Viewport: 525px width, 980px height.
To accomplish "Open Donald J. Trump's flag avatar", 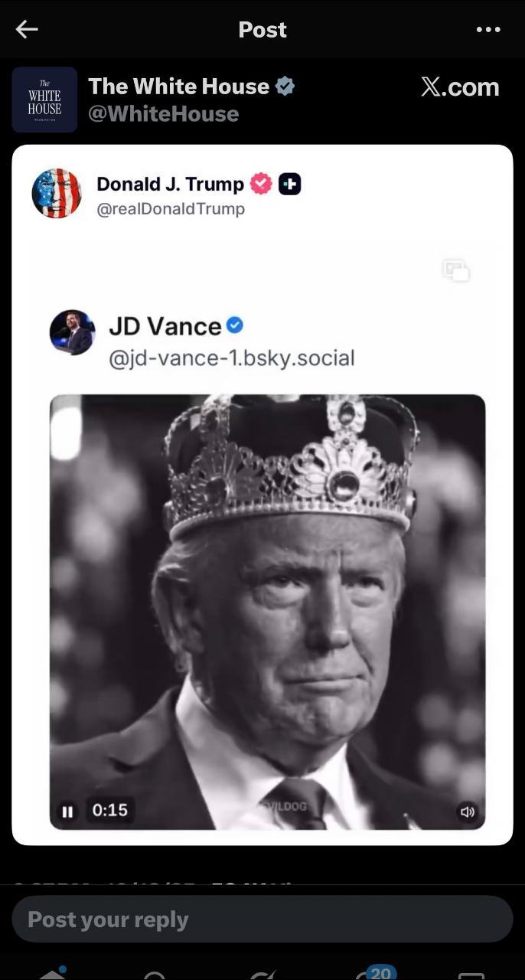I will [57, 194].
